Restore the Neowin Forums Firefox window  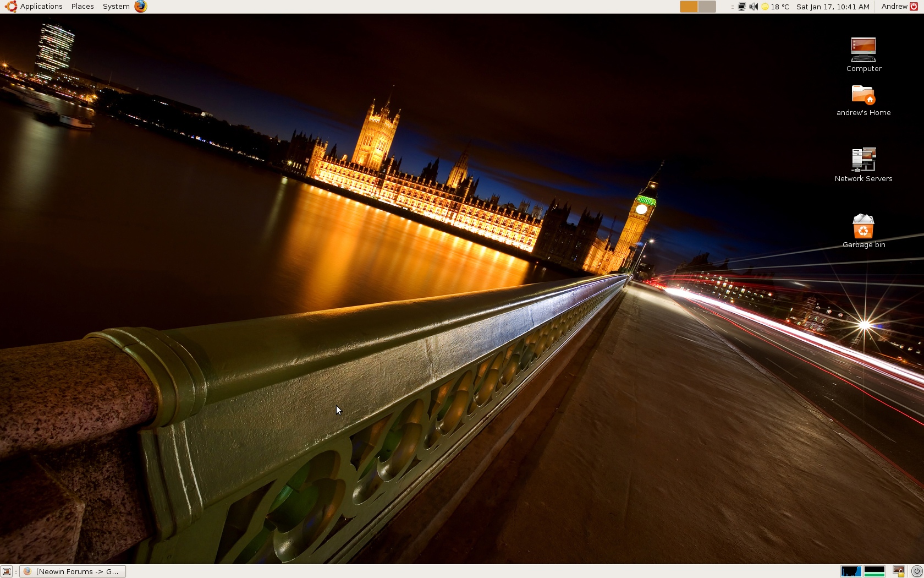coord(73,571)
